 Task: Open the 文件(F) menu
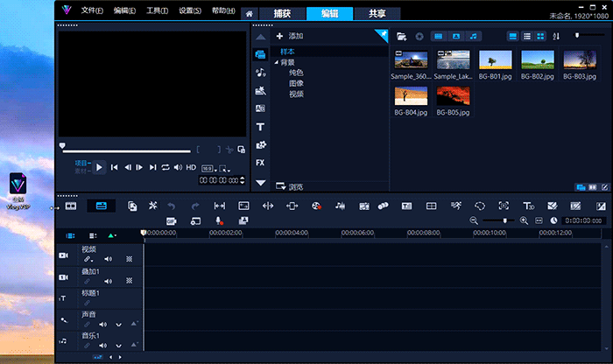coord(91,10)
